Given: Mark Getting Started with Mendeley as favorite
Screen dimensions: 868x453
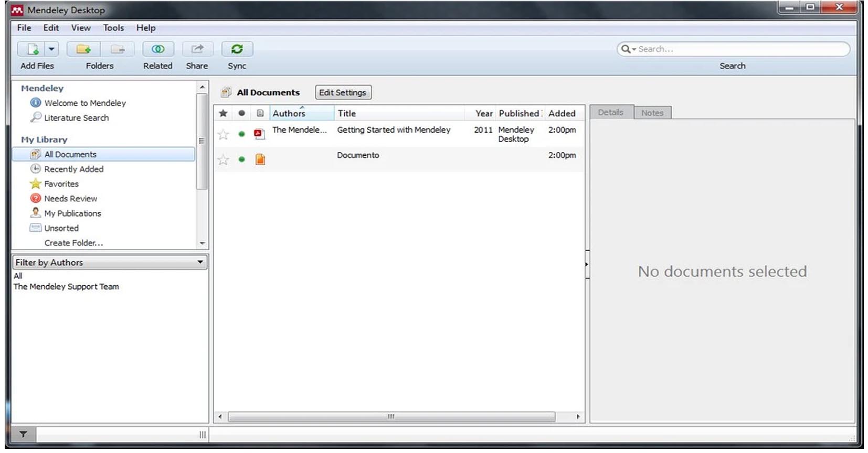Looking at the screenshot, I should click(224, 135).
